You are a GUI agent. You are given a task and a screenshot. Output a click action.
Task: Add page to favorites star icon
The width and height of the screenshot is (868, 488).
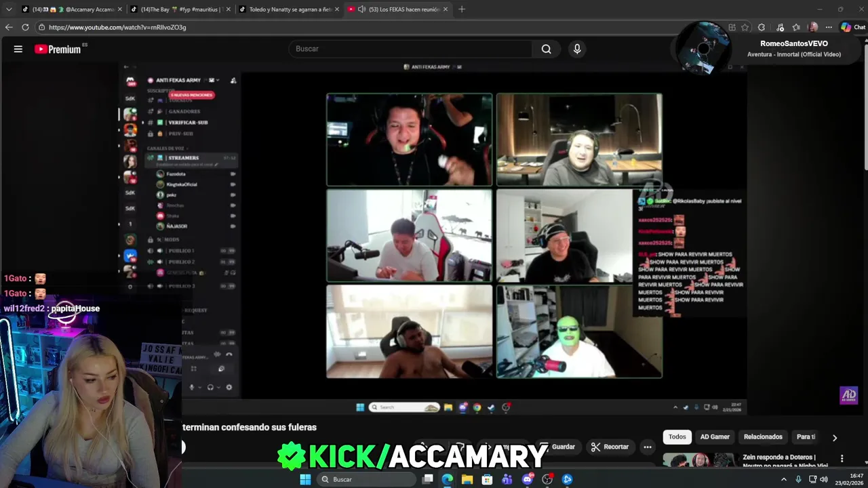[x=745, y=27]
